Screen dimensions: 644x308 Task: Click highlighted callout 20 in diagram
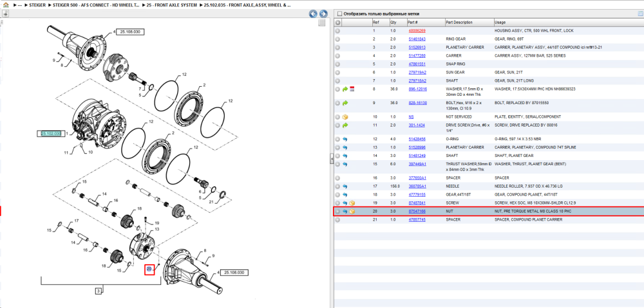coord(149,269)
